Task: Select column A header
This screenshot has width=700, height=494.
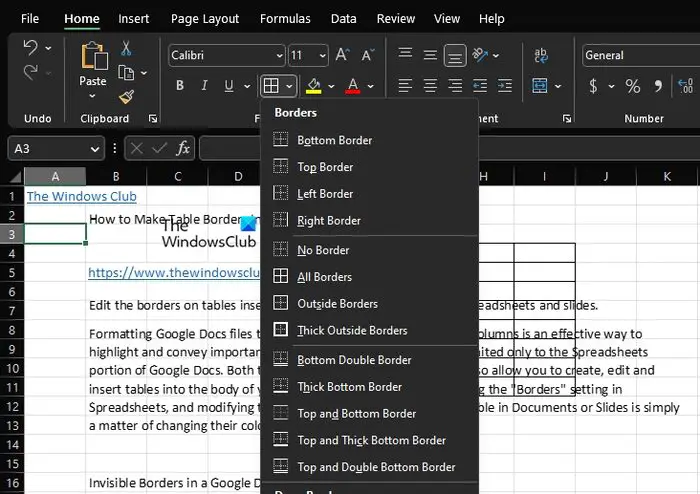Action: click(x=55, y=176)
